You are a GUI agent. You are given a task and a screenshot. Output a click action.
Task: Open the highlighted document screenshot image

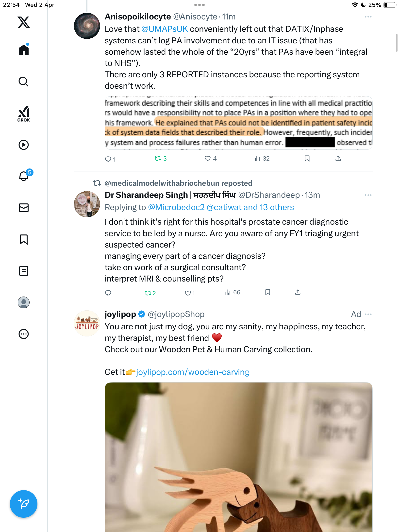[x=238, y=123]
